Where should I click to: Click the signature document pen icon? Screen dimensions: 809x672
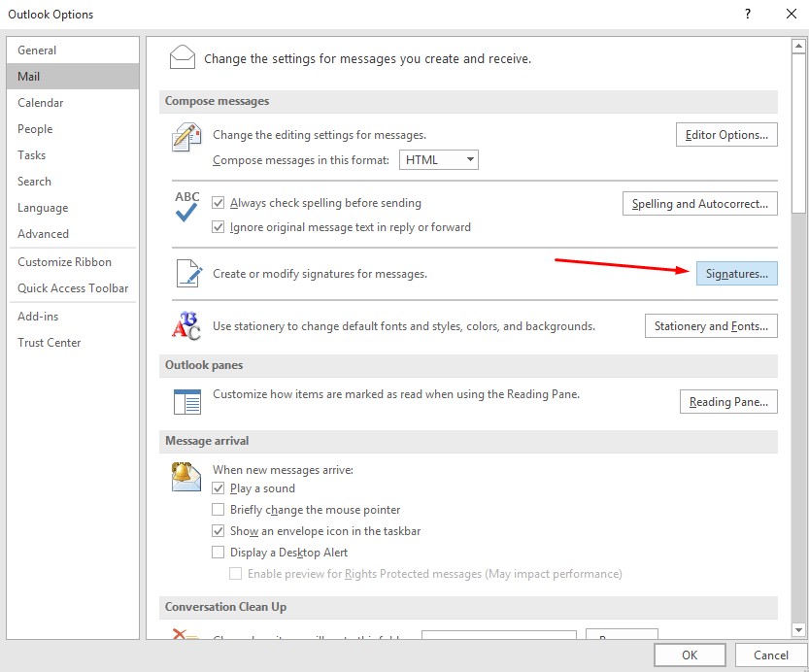pos(188,273)
